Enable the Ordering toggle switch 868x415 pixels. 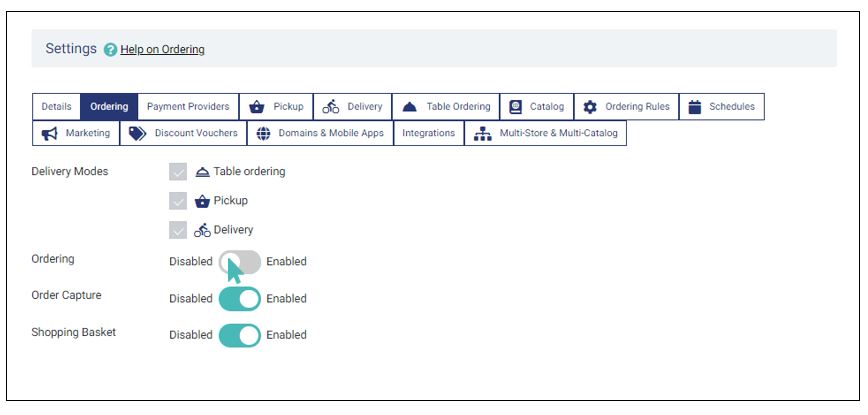[240, 262]
